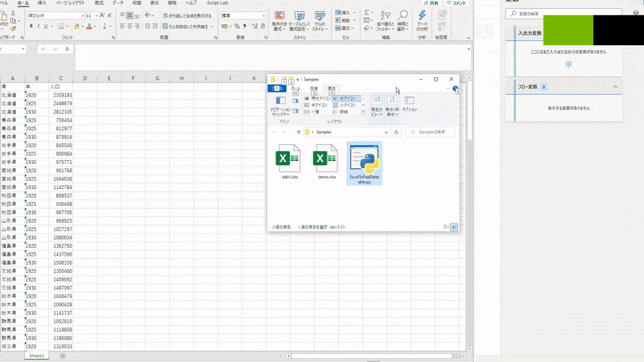
Task: Click the comment (コメント) button
Action: (456, 3)
